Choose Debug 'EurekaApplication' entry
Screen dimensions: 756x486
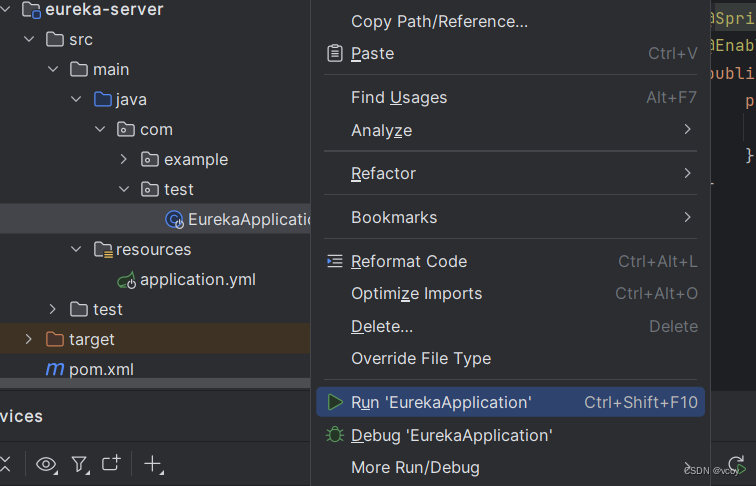click(510, 435)
